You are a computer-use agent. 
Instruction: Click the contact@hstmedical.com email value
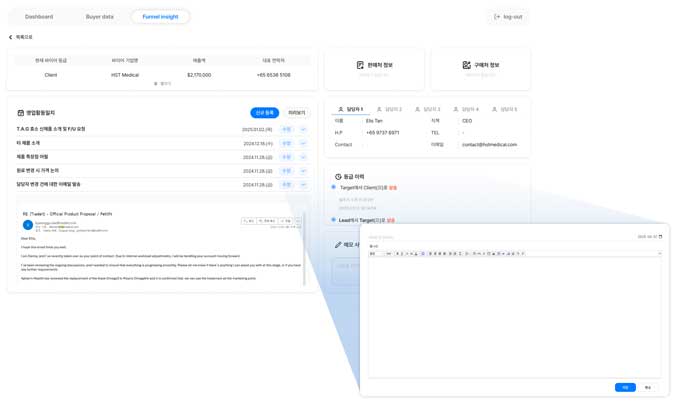(x=489, y=145)
